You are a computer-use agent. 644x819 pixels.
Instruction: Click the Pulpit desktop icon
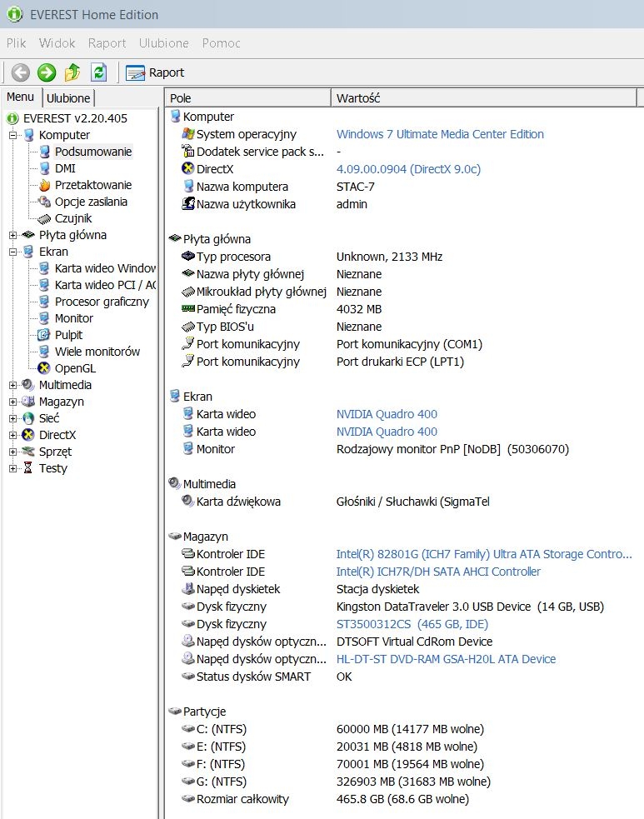(x=44, y=335)
